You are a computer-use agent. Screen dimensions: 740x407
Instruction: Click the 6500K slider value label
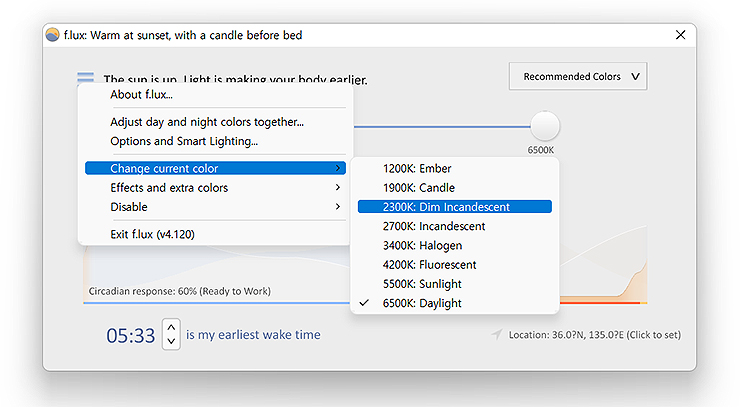click(541, 150)
